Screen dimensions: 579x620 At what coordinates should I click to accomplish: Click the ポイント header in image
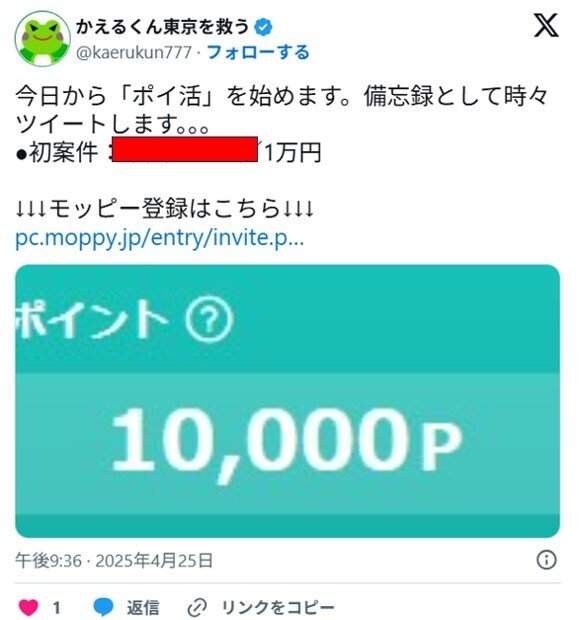click(92, 319)
